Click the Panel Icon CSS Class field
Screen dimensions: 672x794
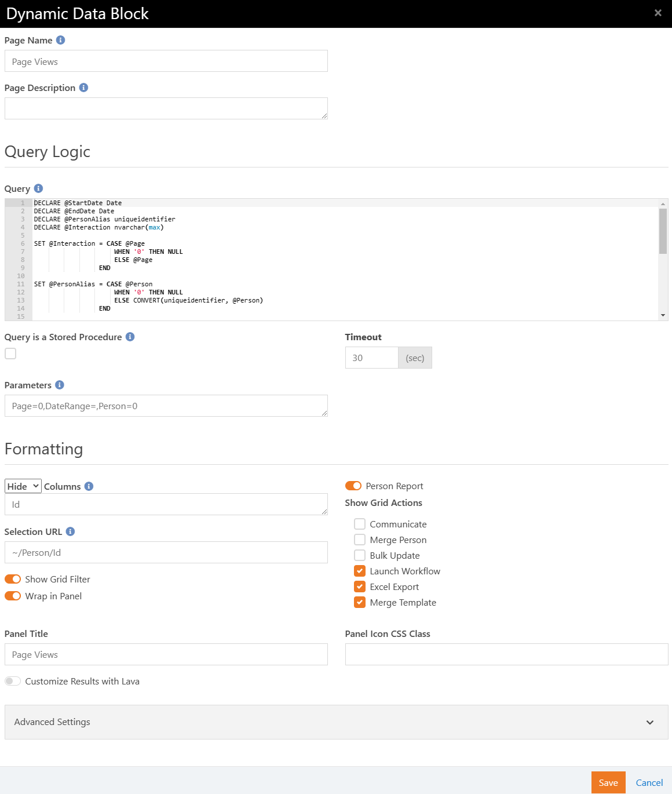click(x=507, y=654)
